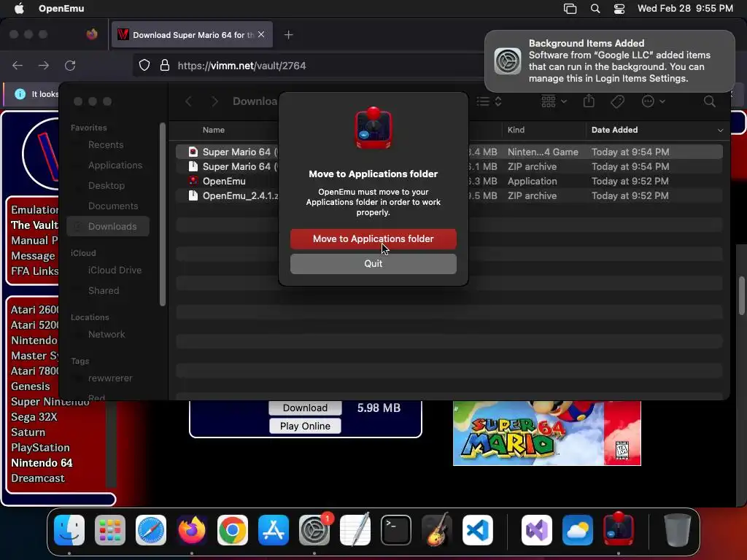
Task: Open Google Chrome from the dock
Action: click(233, 530)
